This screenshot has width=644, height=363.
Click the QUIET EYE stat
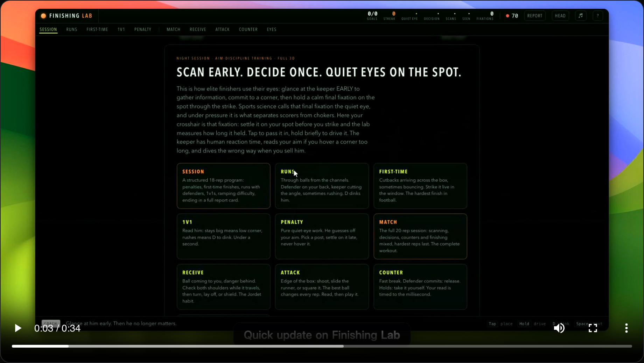(x=409, y=16)
